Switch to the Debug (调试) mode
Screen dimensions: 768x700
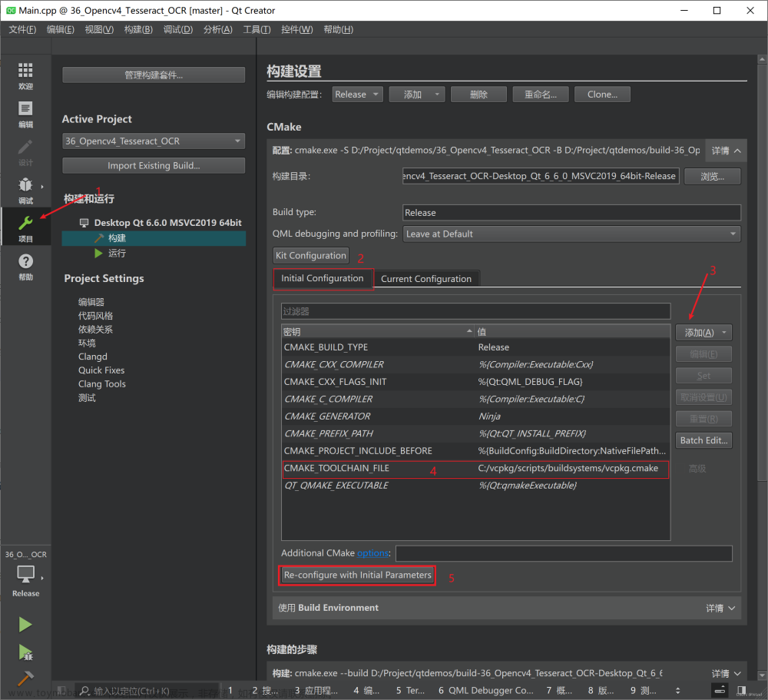(x=25, y=191)
